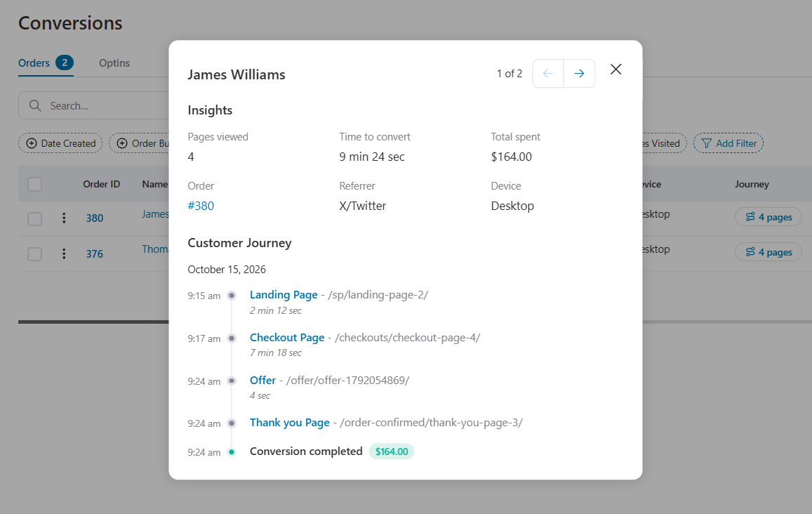
Task: Click the 1 of 2 counter
Action: (510, 74)
